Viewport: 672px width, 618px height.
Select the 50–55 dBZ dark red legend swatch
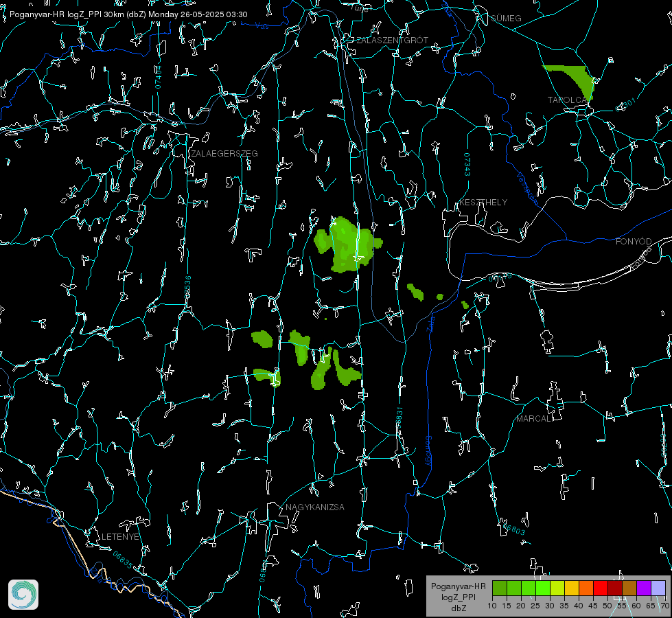pos(616,588)
